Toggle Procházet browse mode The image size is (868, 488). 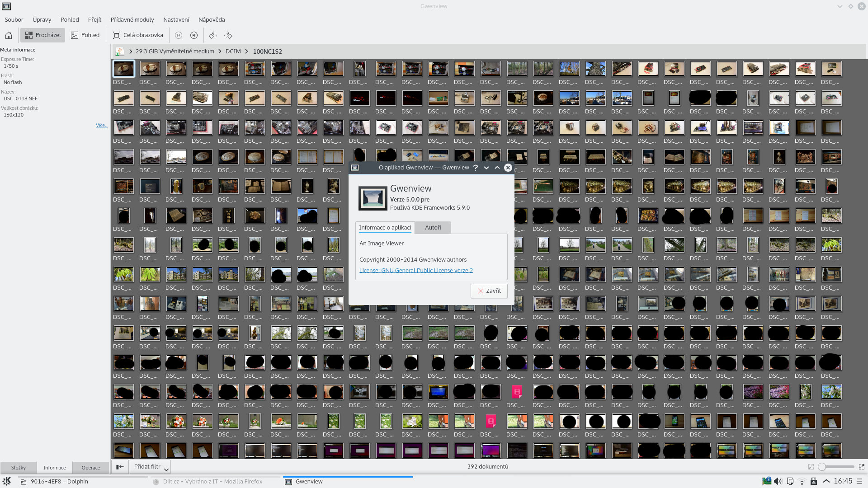pos(43,35)
